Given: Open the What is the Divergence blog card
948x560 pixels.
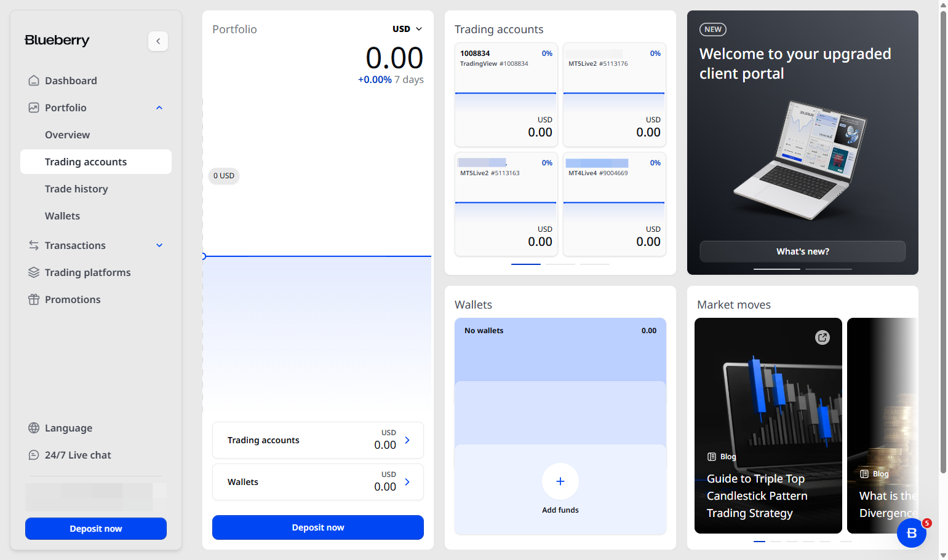Looking at the screenshot, I should click(x=882, y=425).
